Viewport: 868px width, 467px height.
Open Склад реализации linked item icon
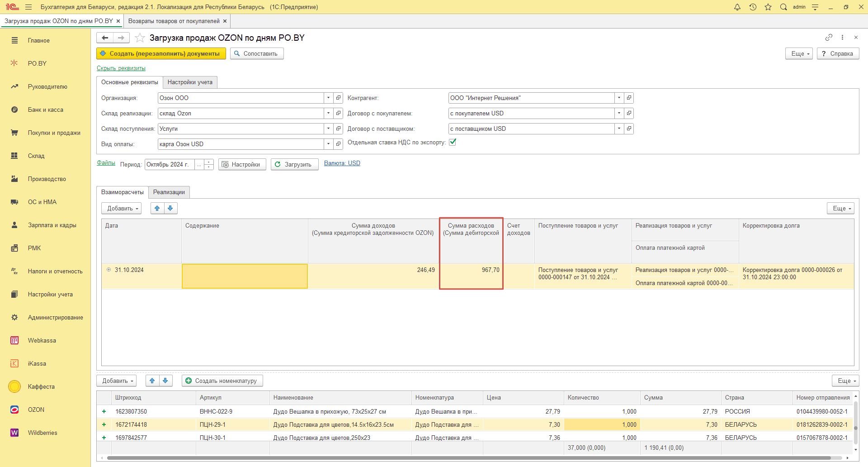[338, 113]
